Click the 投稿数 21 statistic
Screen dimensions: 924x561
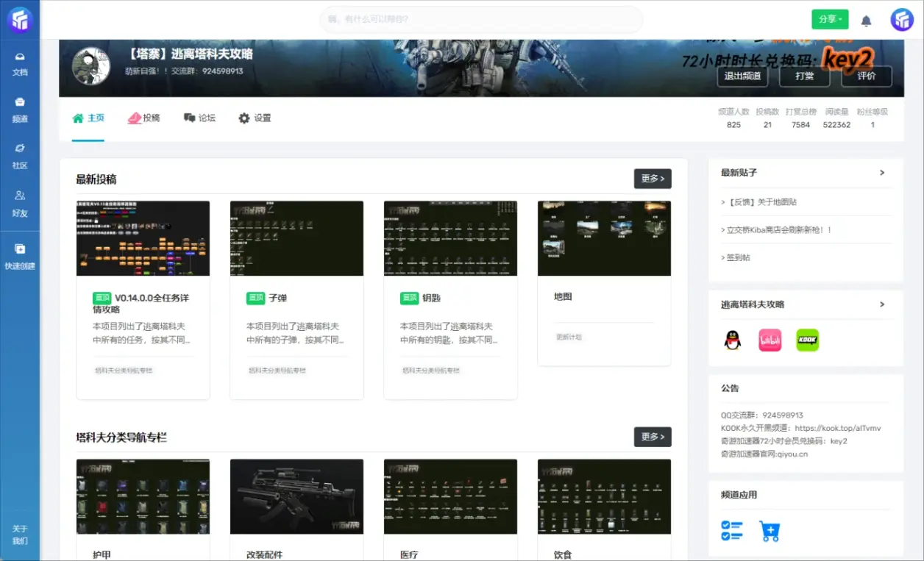pos(767,118)
